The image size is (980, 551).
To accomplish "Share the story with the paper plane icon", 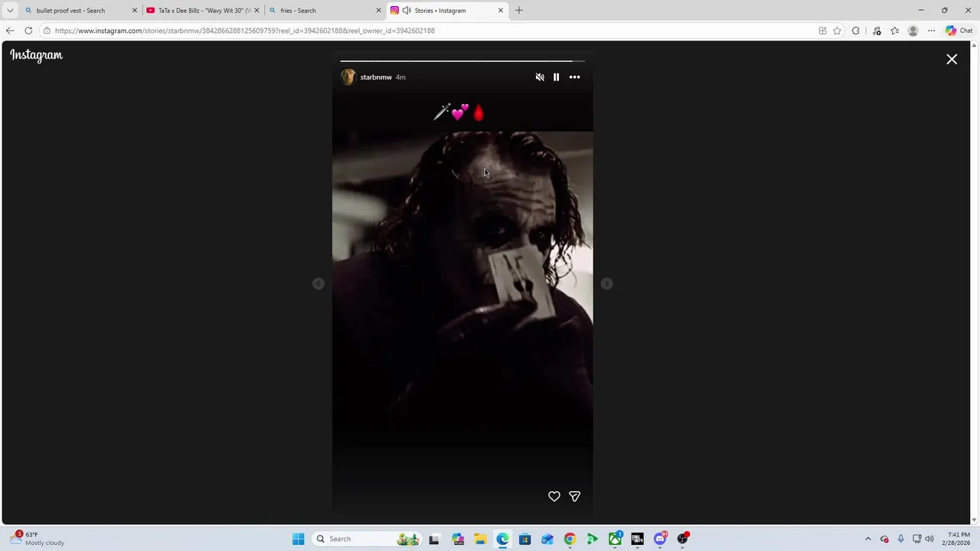I will [575, 497].
